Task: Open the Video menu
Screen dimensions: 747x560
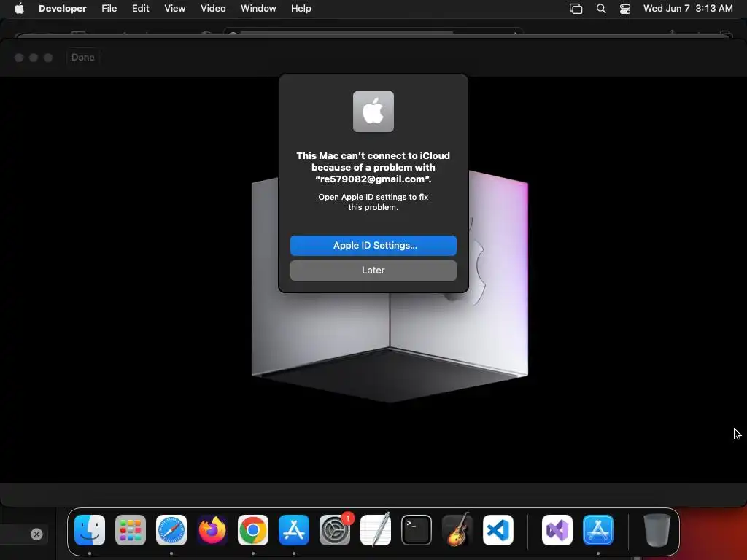Action: (213, 8)
